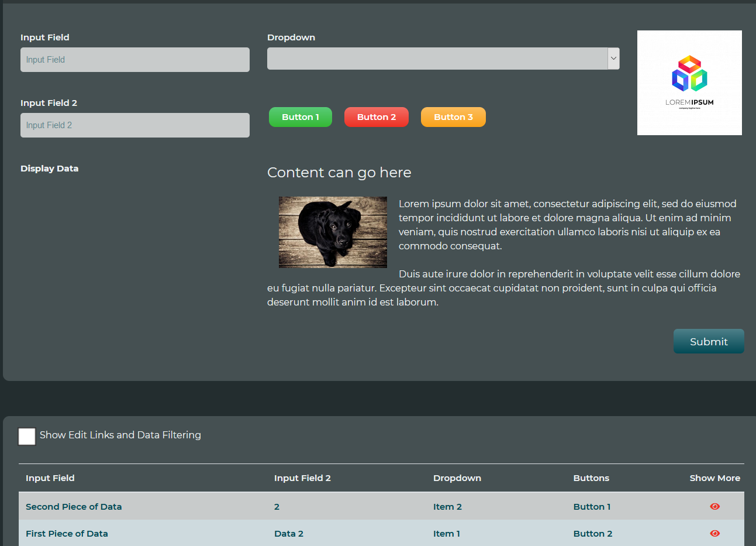Click the Lorem Ipsum logo image

pos(689,83)
